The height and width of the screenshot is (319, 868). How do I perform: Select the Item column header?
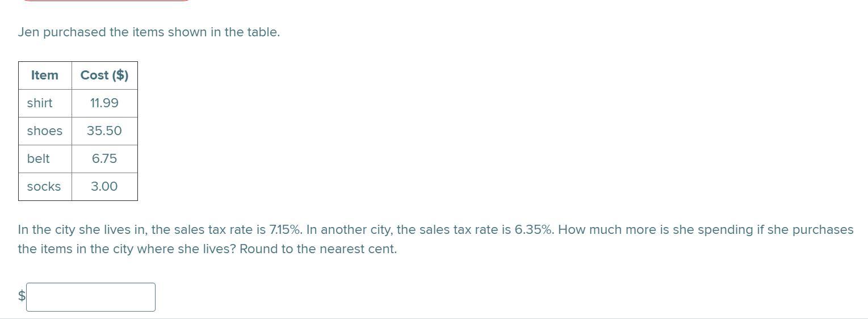click(x=45, y=75)
